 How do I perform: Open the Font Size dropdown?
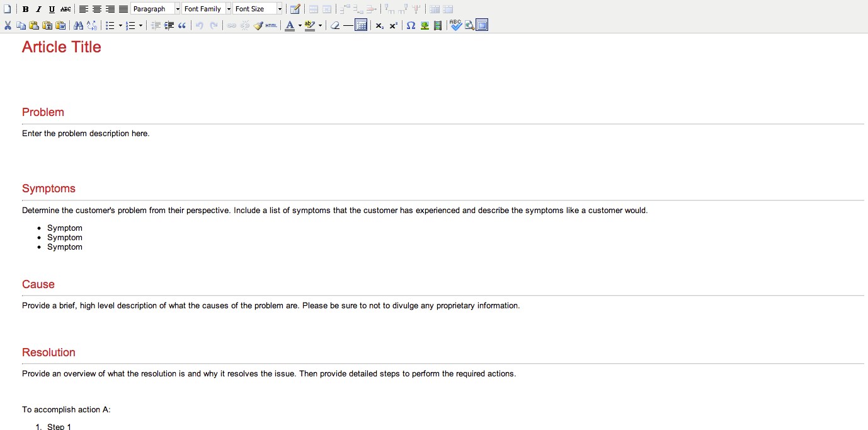click(258, 9)
